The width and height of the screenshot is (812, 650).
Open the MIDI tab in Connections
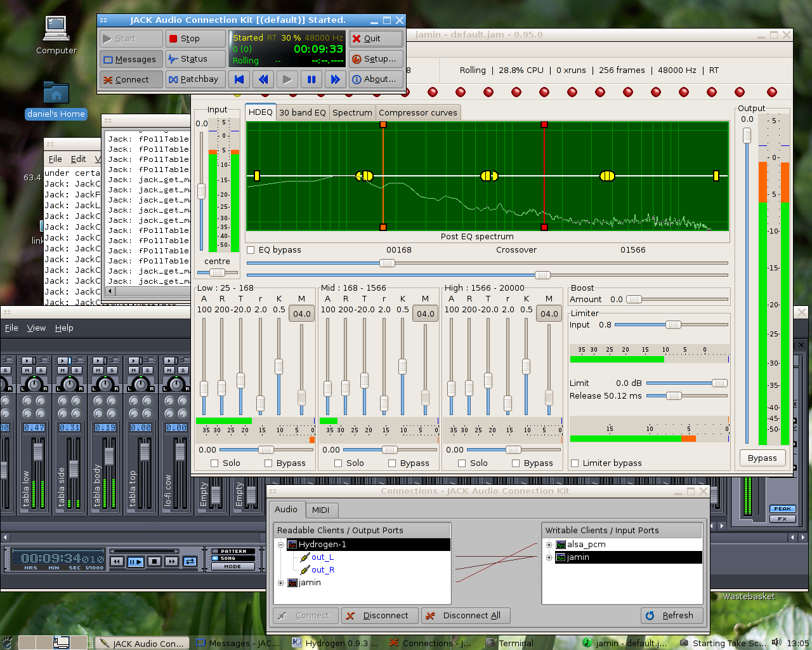click(320, 510)
